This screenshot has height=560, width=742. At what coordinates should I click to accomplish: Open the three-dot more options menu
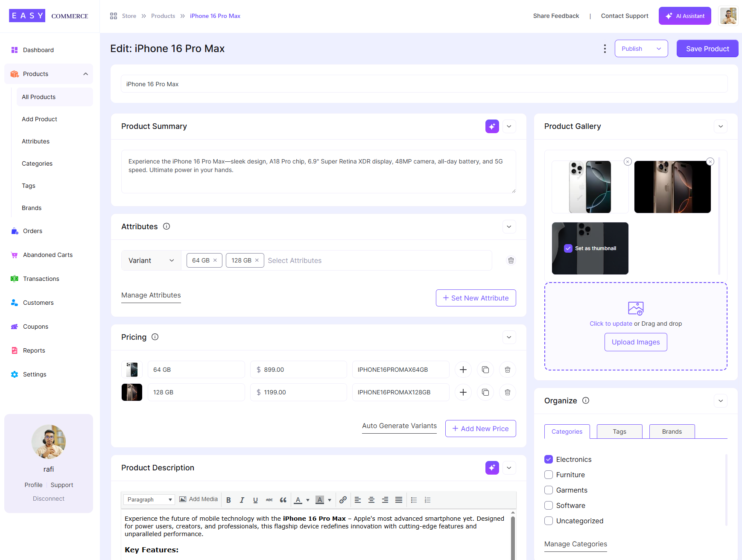pos(605,49)
